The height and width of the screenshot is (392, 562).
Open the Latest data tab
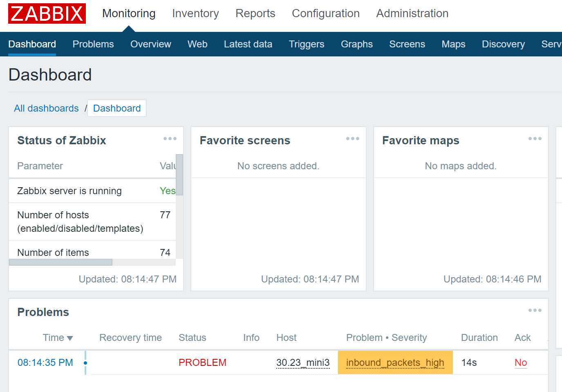pyautogui.click(x=248, y=44)
